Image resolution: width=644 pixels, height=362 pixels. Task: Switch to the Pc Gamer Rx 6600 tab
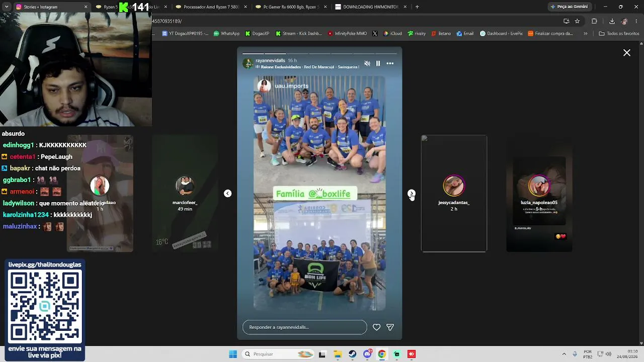tap(291, 7)
